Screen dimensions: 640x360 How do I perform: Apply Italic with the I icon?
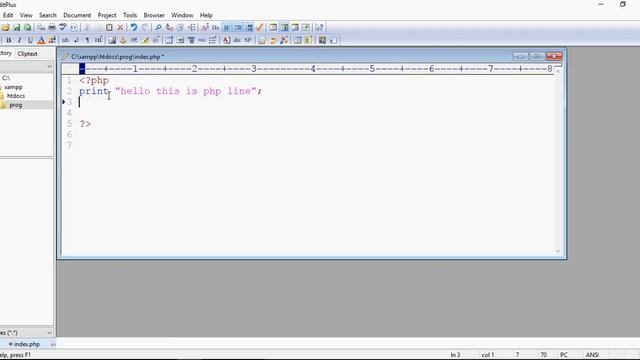19,40
